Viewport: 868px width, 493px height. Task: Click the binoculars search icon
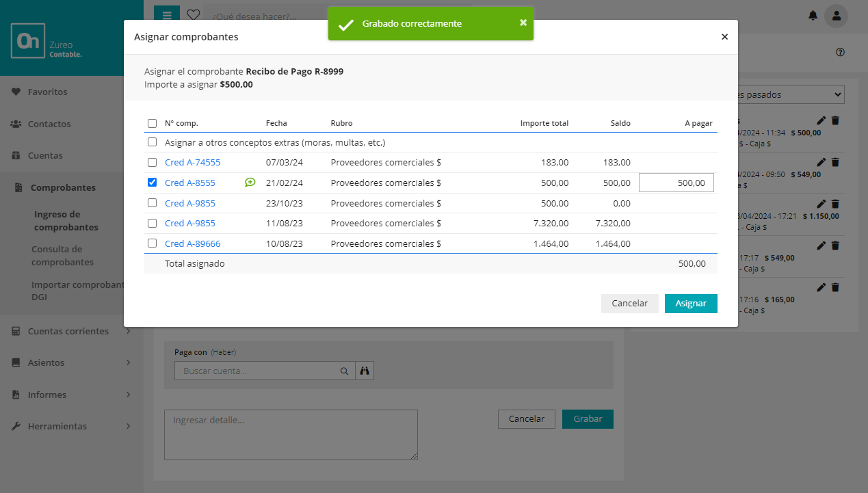point(365,371)
